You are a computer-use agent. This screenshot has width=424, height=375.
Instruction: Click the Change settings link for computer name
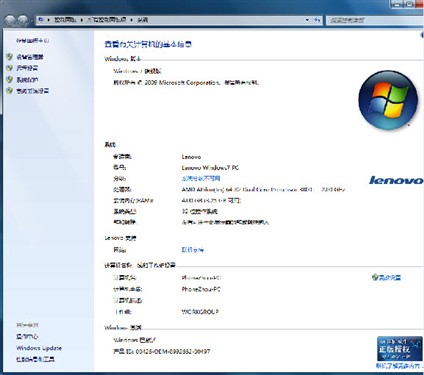tap(390, 277)
